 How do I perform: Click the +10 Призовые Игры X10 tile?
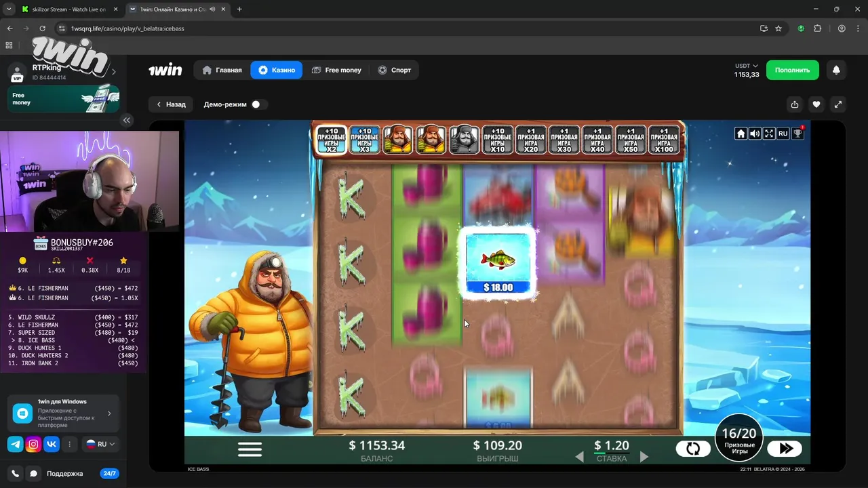tap(498, 140)
